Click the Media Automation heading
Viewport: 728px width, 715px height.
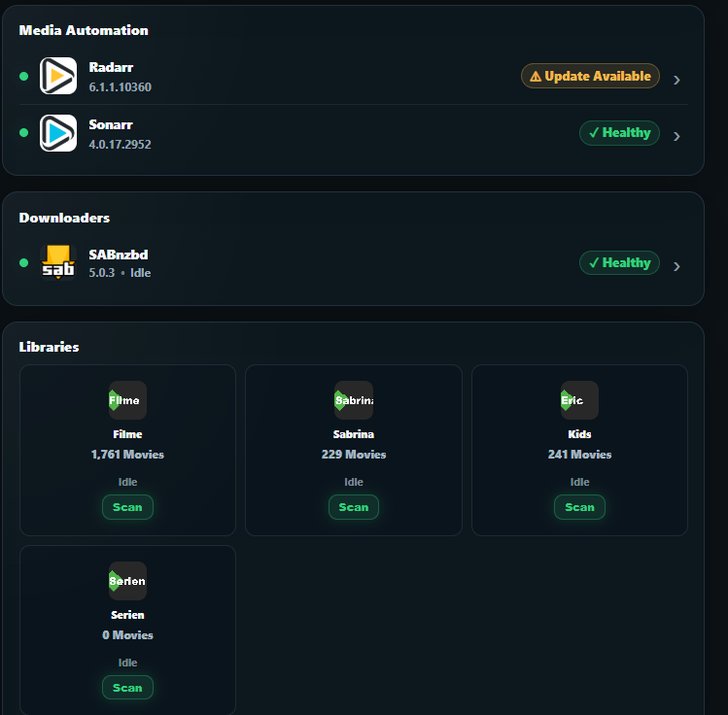84,30
